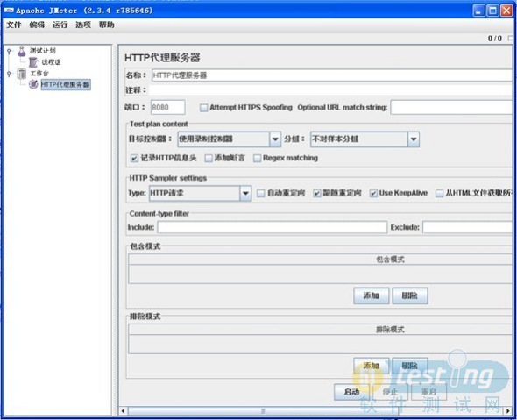
Task: Click the Thread Group spool icon
Action: coord(33,62)
